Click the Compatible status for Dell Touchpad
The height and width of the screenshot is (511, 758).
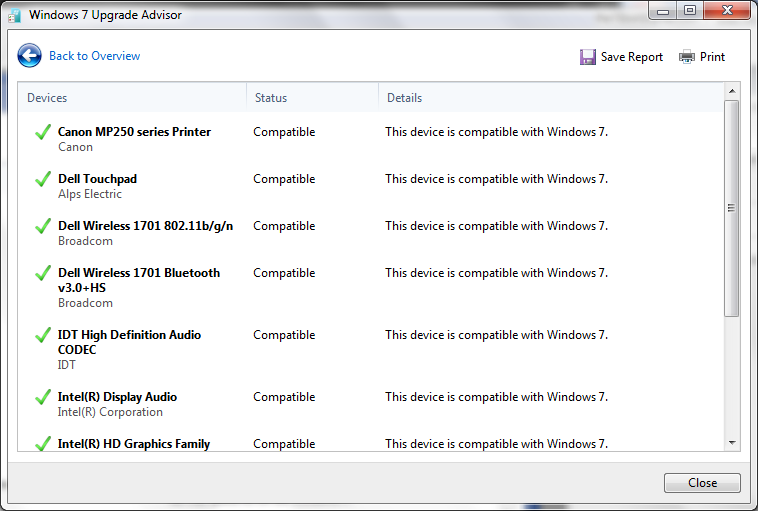(x=284, y=179)
